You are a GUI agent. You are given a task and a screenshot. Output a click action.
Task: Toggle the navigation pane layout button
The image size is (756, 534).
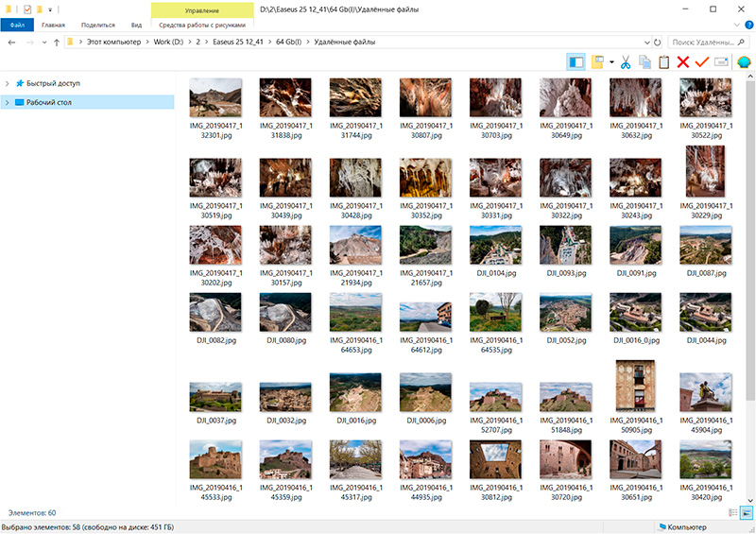click(576, 62)
